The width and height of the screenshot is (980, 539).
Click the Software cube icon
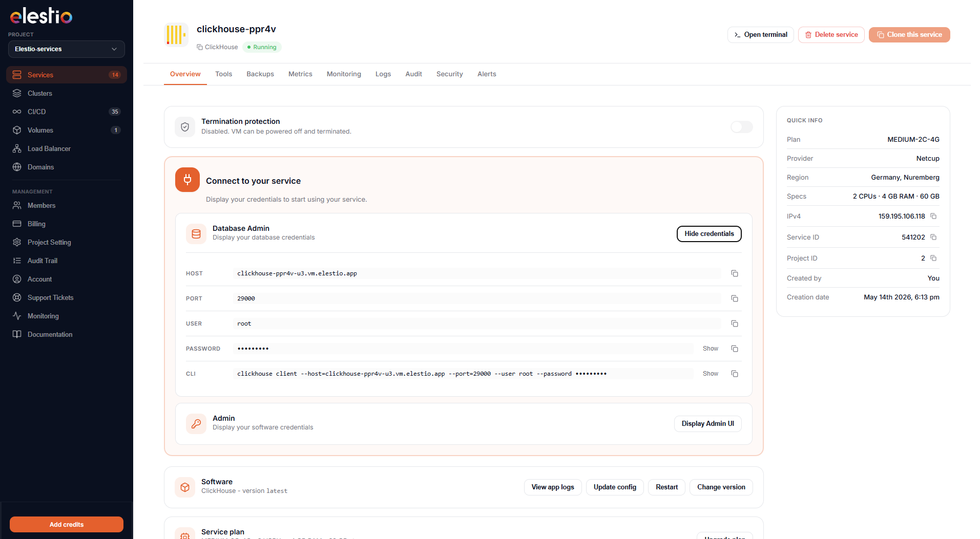point(185,487)
